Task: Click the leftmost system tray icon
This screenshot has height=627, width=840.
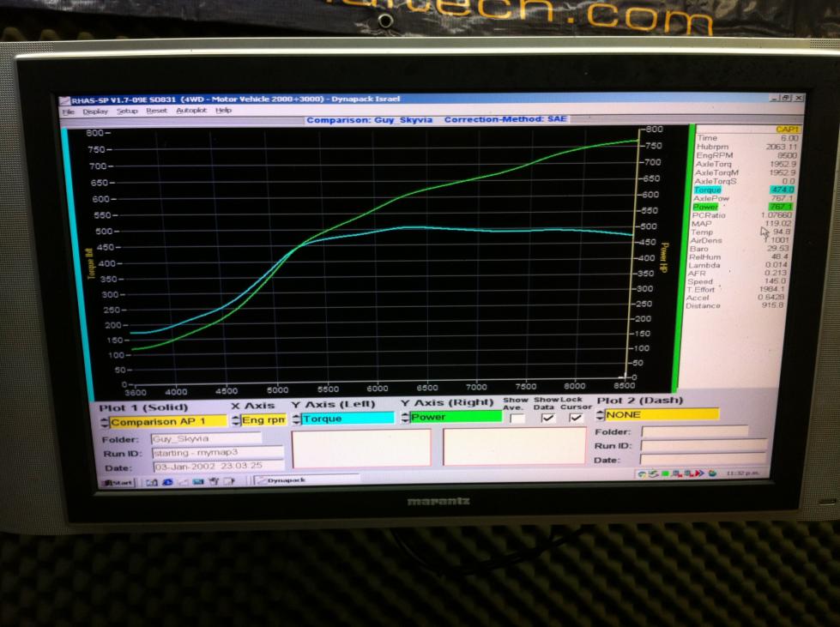Action: 643,473
